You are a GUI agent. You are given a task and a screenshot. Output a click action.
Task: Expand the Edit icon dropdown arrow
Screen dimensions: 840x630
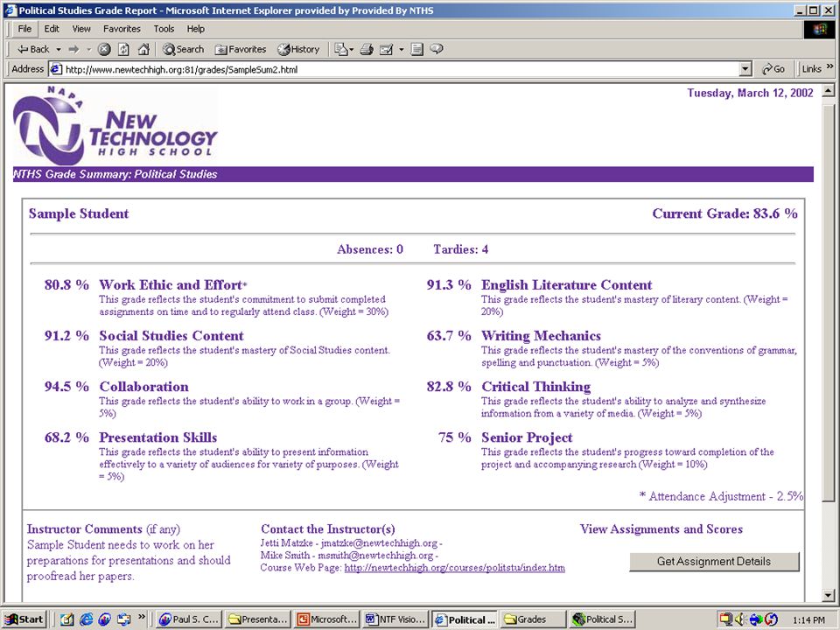coord(402,49)
